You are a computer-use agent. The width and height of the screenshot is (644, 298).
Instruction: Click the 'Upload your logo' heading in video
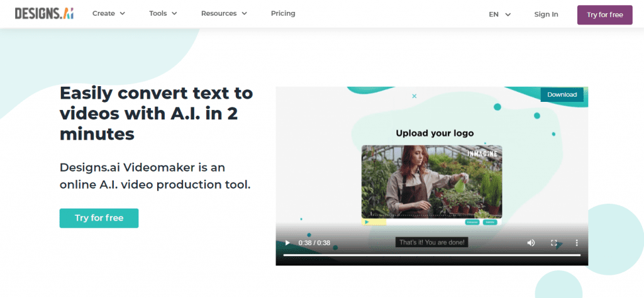(435, 133)
